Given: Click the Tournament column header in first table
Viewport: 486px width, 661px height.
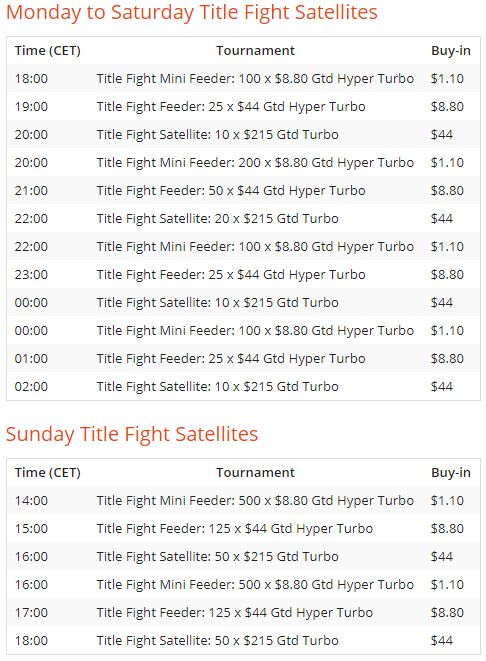Looking at the screenshot, I should coord(255,51).
